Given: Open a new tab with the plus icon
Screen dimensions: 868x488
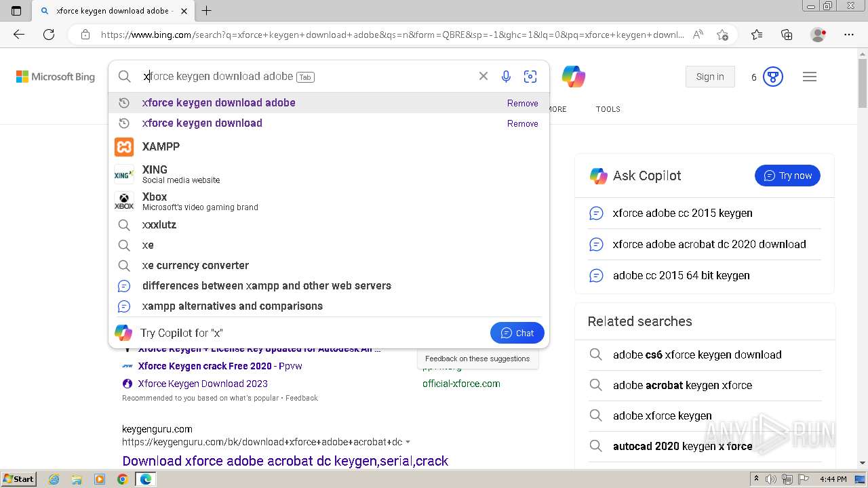Looking at the screenshot, I should click(x=207, y=11).
